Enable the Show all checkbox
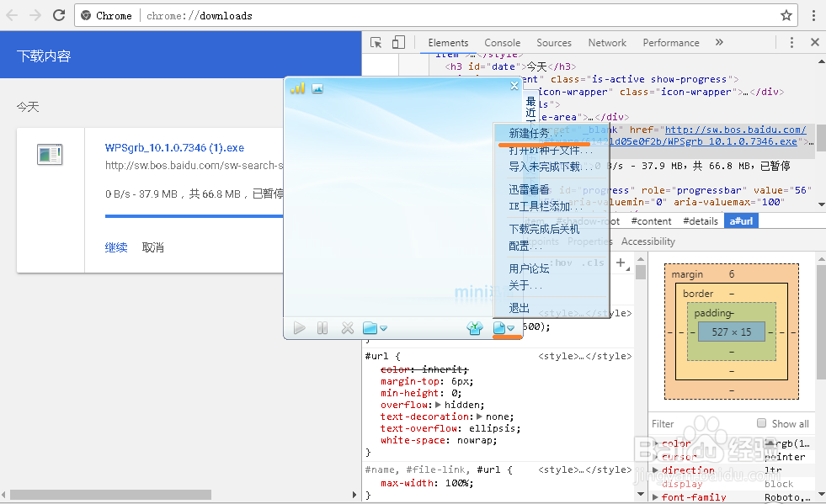The image size is (826, 504). tap(760, 423)
